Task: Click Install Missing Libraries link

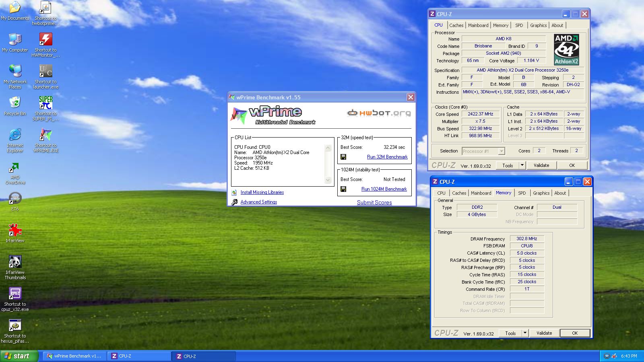Action: coord(262,192)
